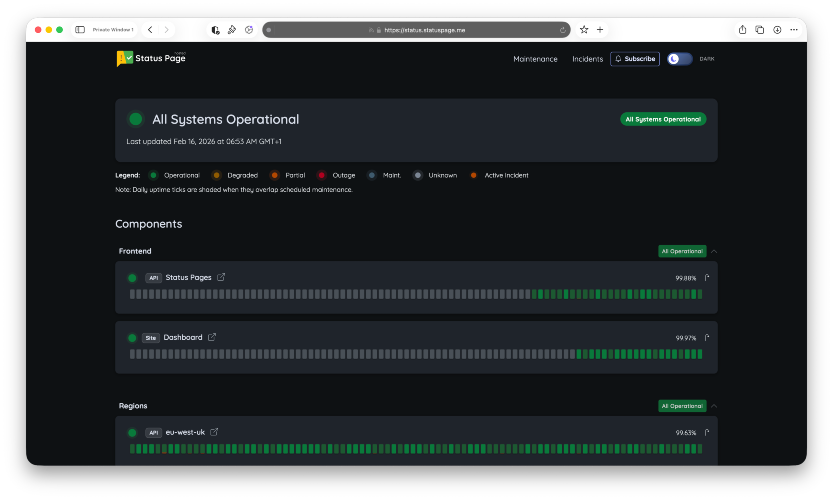Collapse the Regions section chevron
This screenshot has height=500, width=833.
tap(714, 406)
